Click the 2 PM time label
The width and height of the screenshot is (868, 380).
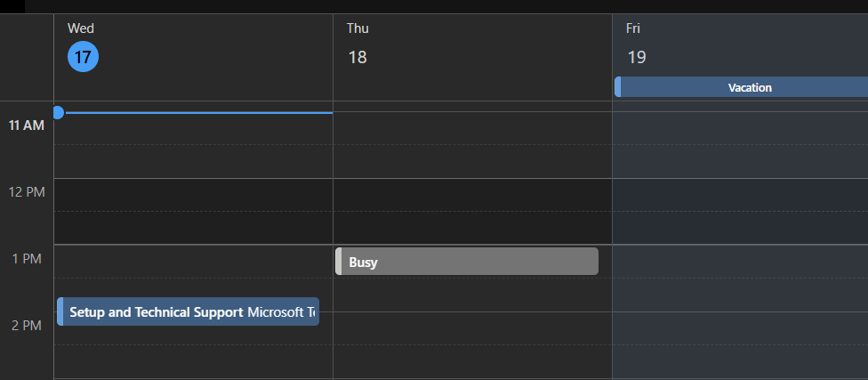[x=27, y=325]
